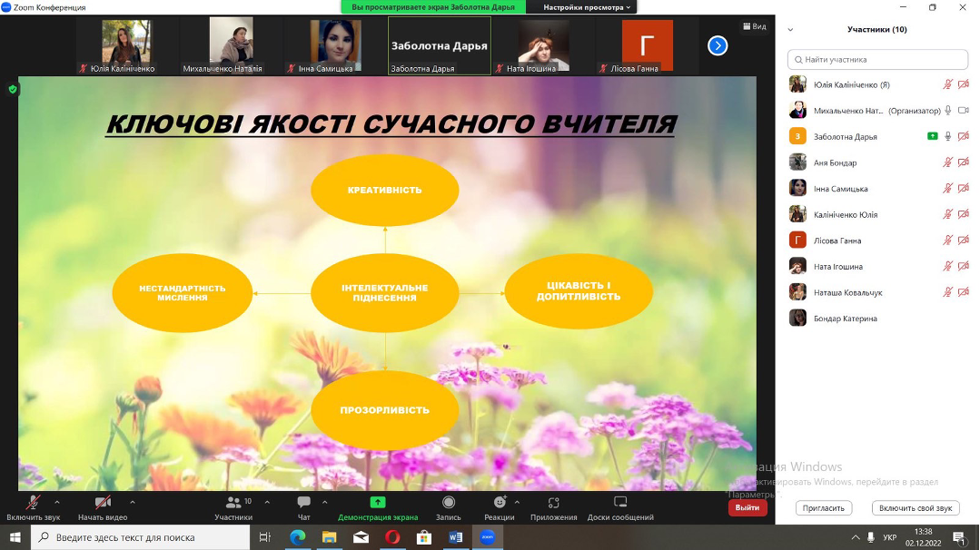This screenshot has height=550, width=980.
Task: Open the Реакции reactions icon
Action: pos(499,503)
